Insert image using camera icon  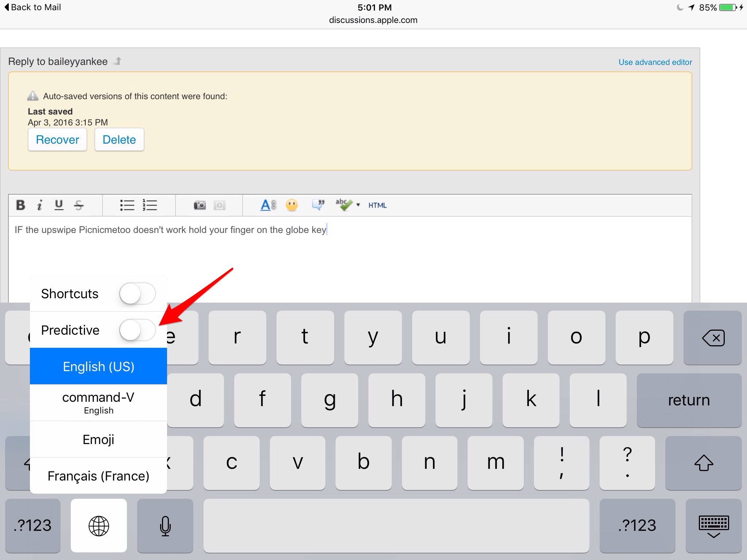[200, 205]
